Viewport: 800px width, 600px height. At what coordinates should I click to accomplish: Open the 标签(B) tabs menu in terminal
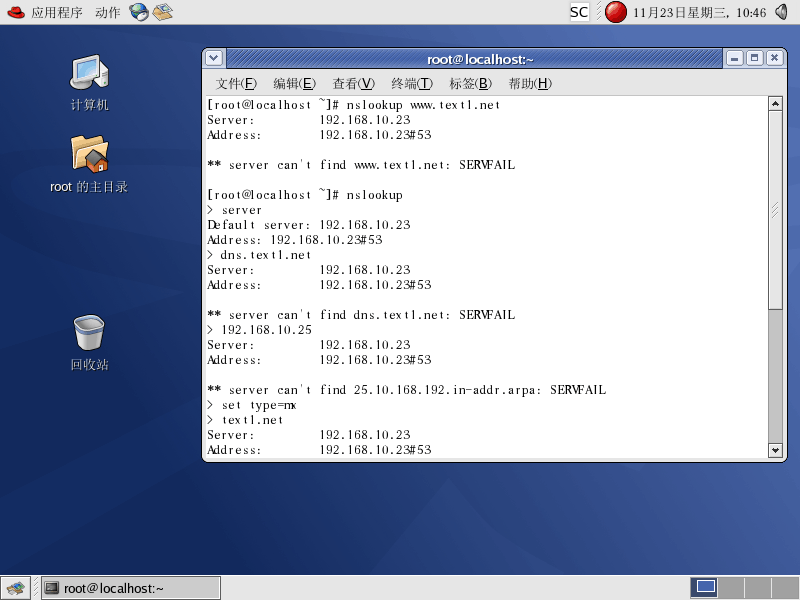[470, 83]
